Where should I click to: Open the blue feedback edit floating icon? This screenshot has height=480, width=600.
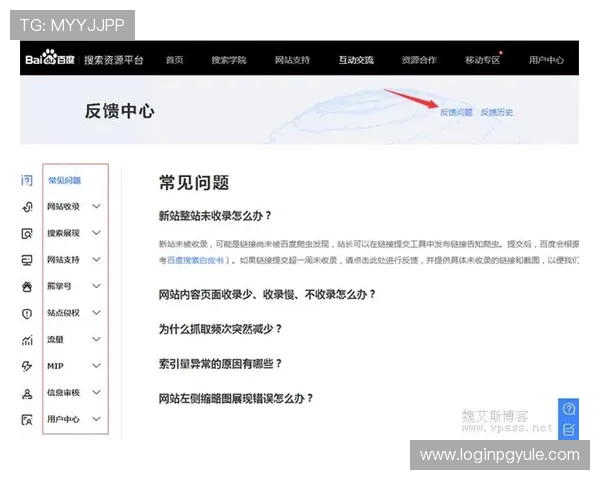[x=569, y=429]
